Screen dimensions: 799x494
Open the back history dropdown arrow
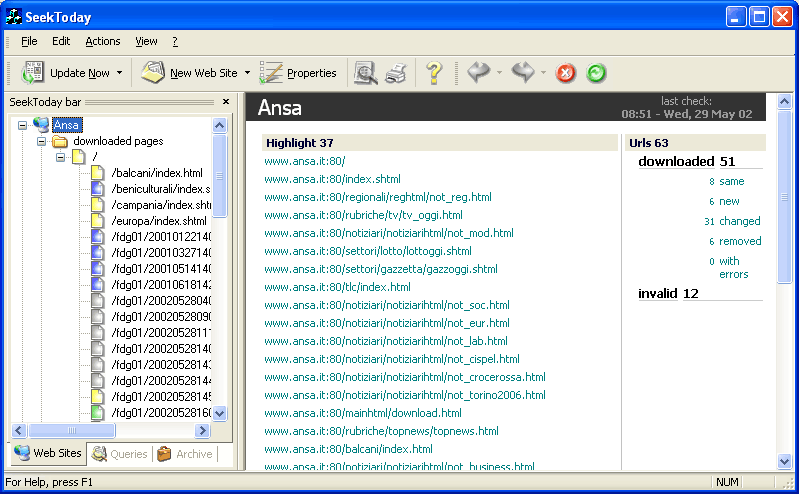coord(499,73)
